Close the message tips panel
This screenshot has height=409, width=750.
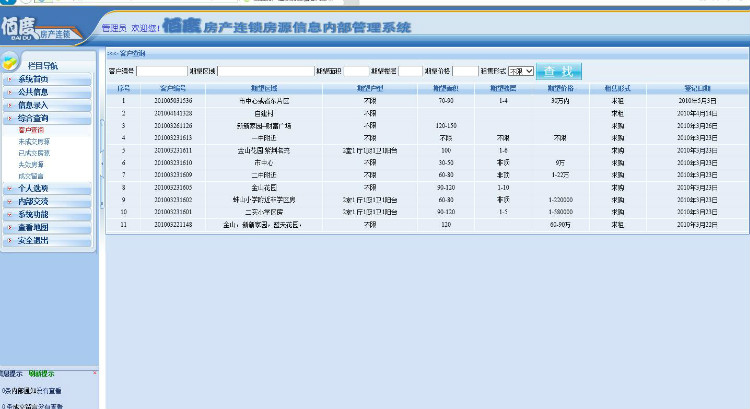pyautogui.click(x=95, y=373)
